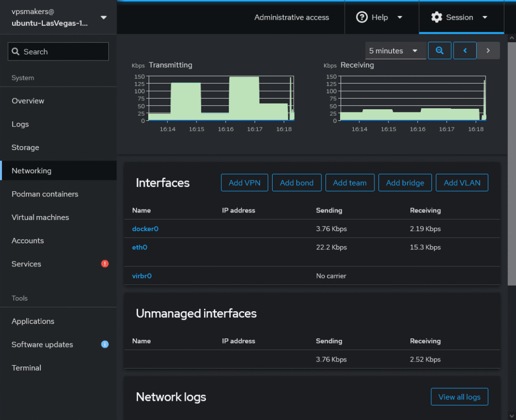Open the virbr0 interface link
Image resolution: width=516 pixels, height=420 pixels.
tap(142, 276)
